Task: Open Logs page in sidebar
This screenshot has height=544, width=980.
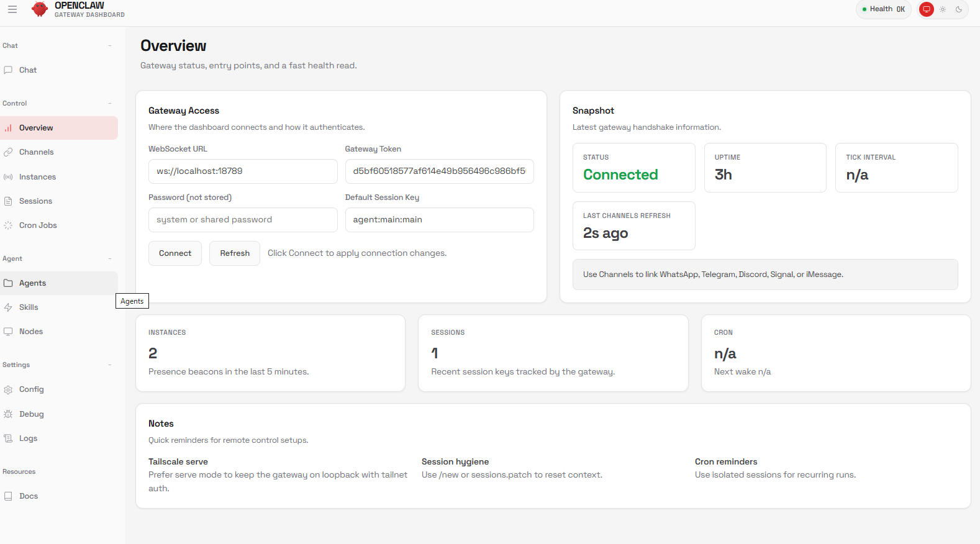Action: click(59, 438)
